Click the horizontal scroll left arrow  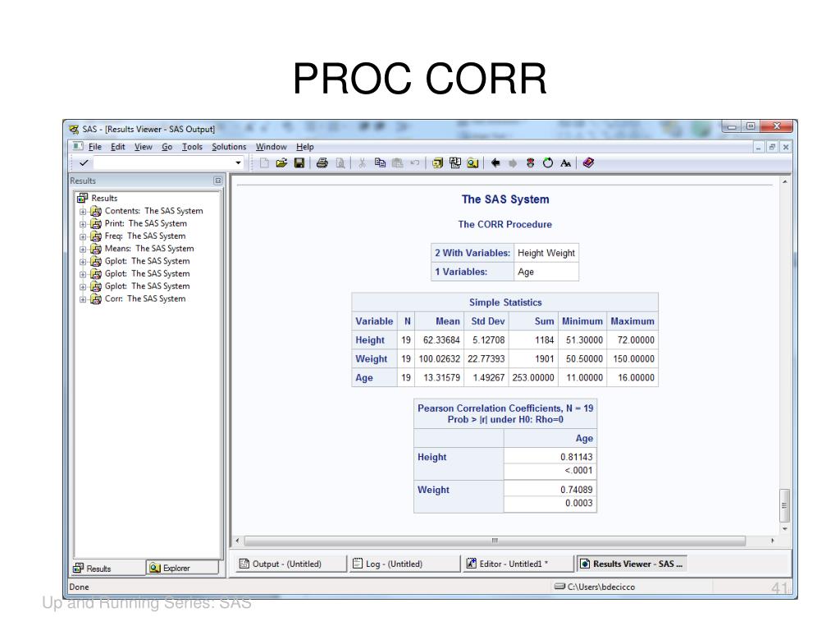point(237,541)
